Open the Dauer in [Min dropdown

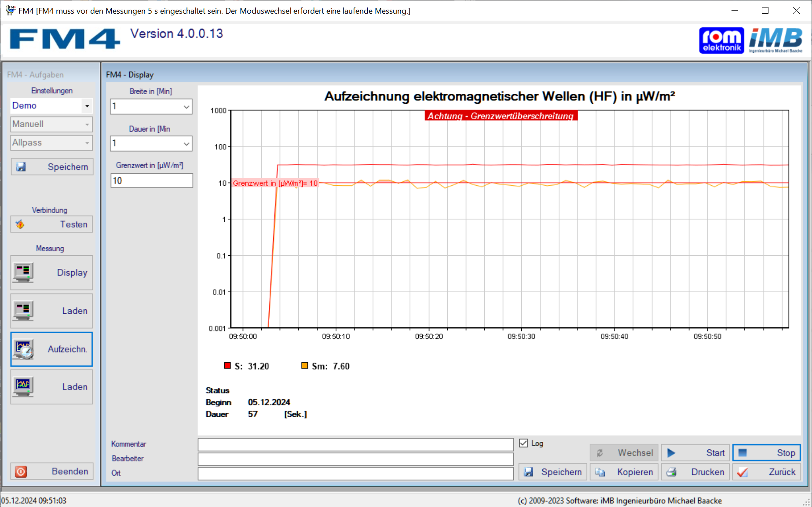[x=187, y=143]
